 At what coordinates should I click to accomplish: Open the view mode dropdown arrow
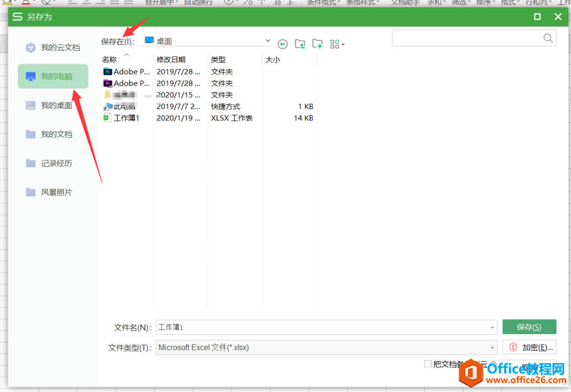click(x=343, y=45)
